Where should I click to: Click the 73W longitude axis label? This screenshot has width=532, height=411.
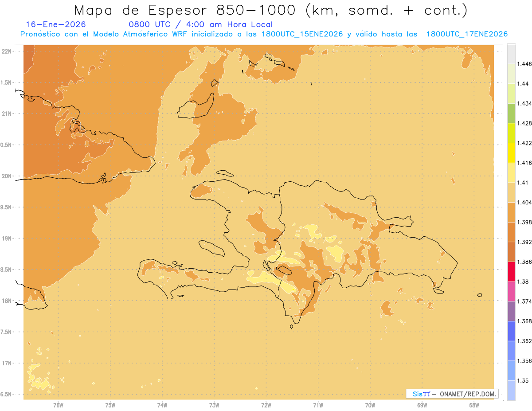pos(214,405)
